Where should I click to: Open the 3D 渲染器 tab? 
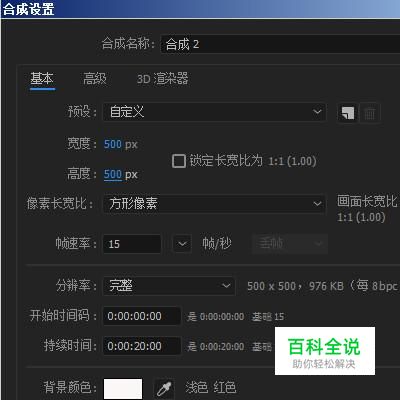tap(162, 79)
